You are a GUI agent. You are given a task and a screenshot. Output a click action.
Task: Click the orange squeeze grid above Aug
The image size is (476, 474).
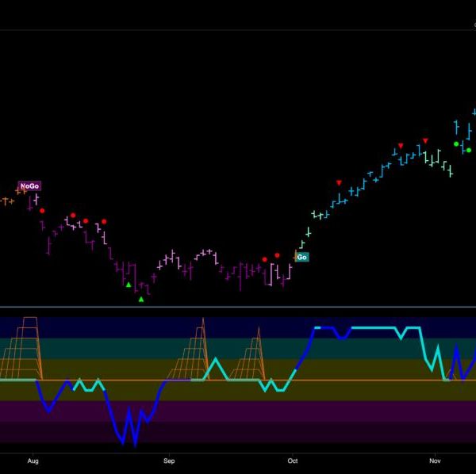22,349
